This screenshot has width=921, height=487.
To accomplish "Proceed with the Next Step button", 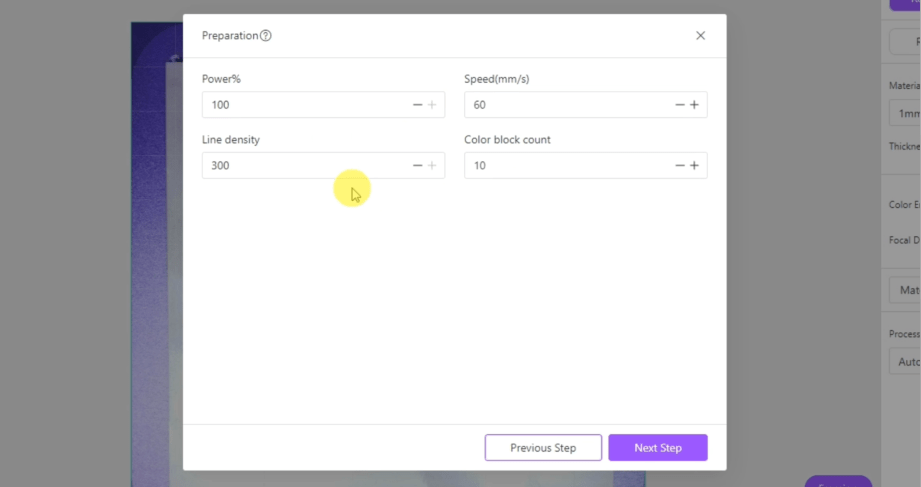I will 657,448.
